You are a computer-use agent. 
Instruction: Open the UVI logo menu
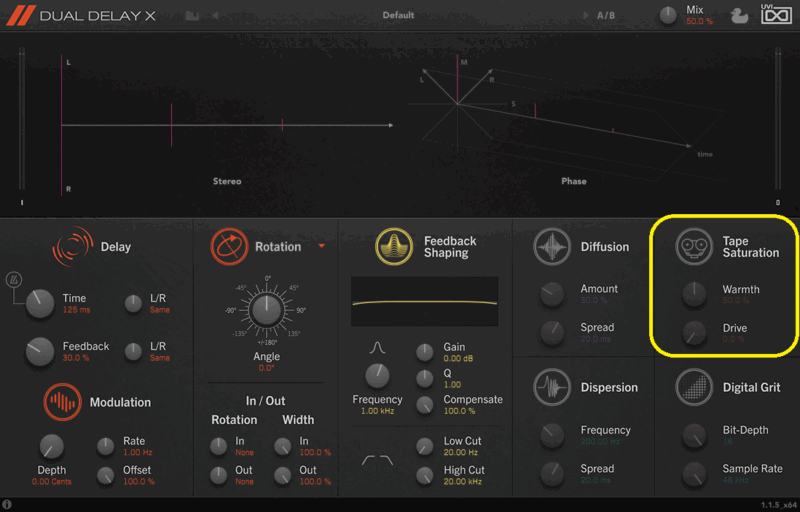776,14
